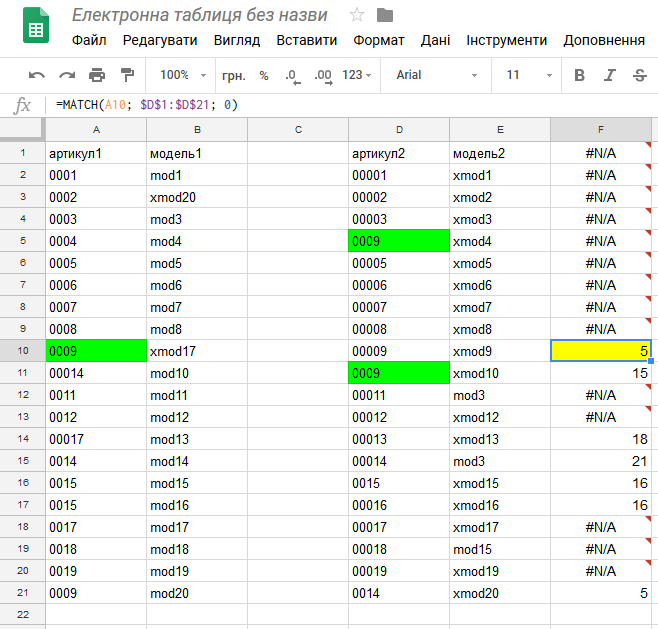Select column F header
Screen dimensions: 658x629
(x=601, y=130)
